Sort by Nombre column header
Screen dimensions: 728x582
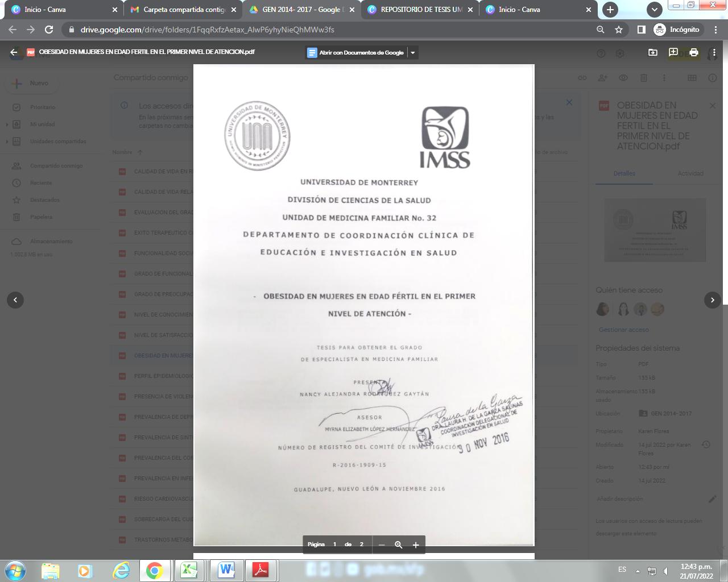point(122,152)
